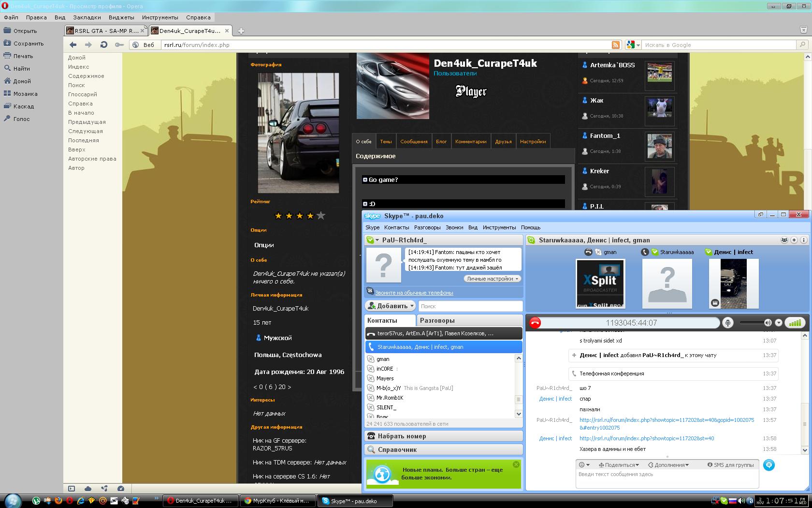
Task: Open conversation info icon
Action: tap(804, 240)
